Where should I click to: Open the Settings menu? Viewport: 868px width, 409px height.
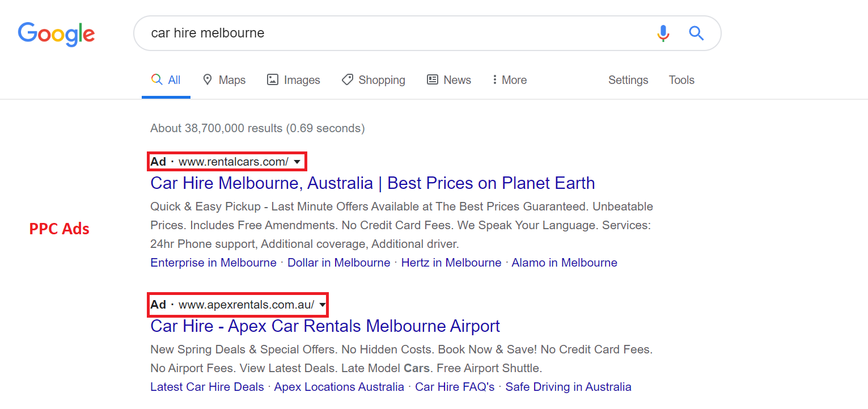[x=628, y=80]
